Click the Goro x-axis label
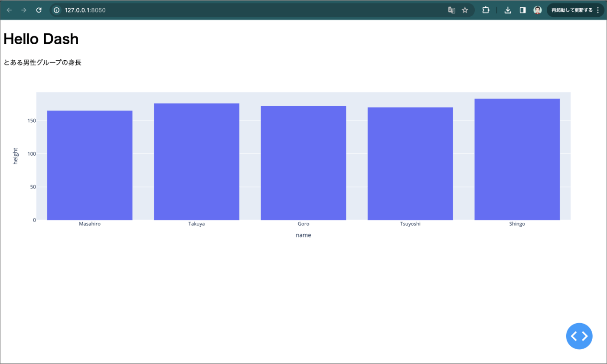The height and width of the screenshot is (364, 607). 303,224
